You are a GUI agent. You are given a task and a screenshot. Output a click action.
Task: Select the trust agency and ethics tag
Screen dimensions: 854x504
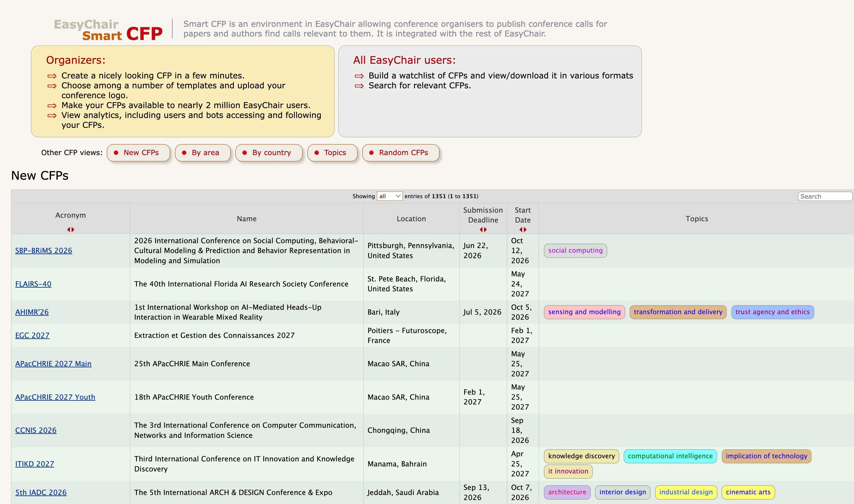tap(772, 312)
